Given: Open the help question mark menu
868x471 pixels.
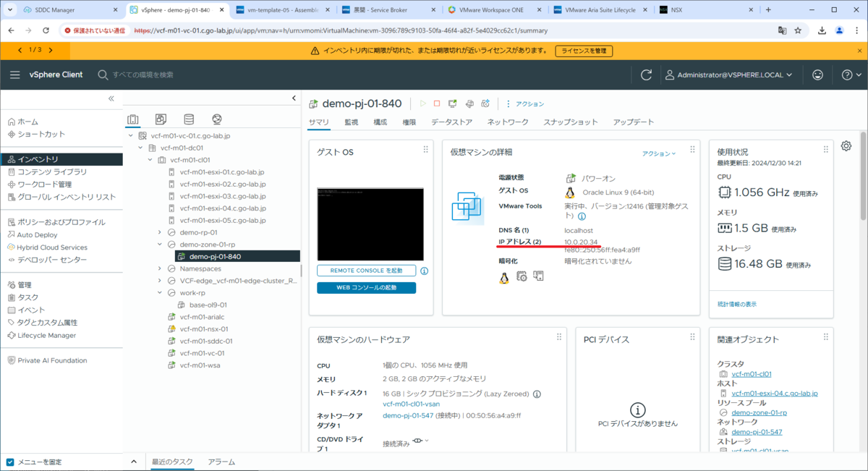Looking at the screenshot, I should point(851,75).
